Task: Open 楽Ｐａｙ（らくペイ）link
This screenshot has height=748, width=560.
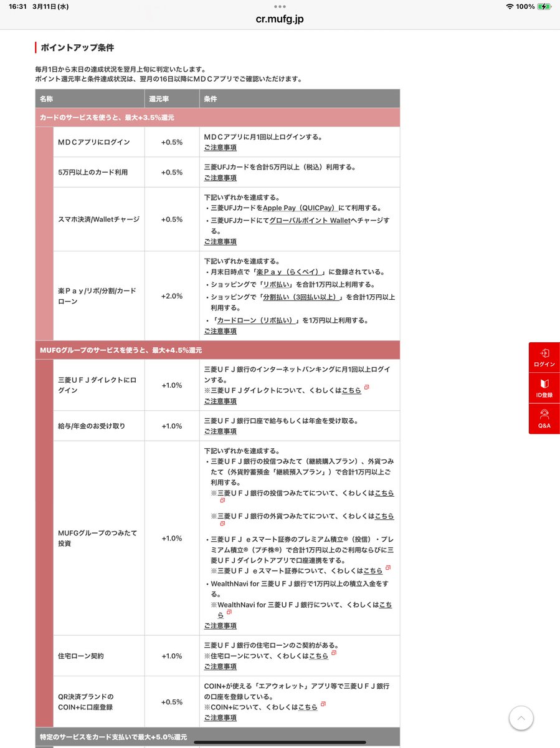Action: [x=289, y=272]
